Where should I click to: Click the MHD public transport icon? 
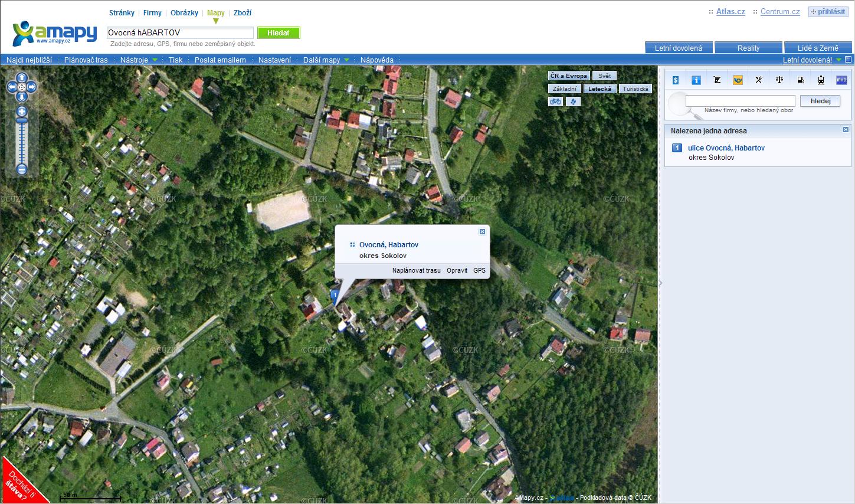click(x=841, y=80)
